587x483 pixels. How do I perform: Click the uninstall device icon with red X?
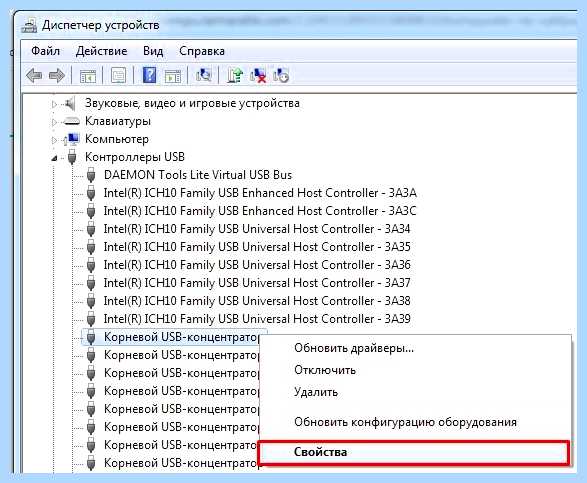tap(258, 76)
